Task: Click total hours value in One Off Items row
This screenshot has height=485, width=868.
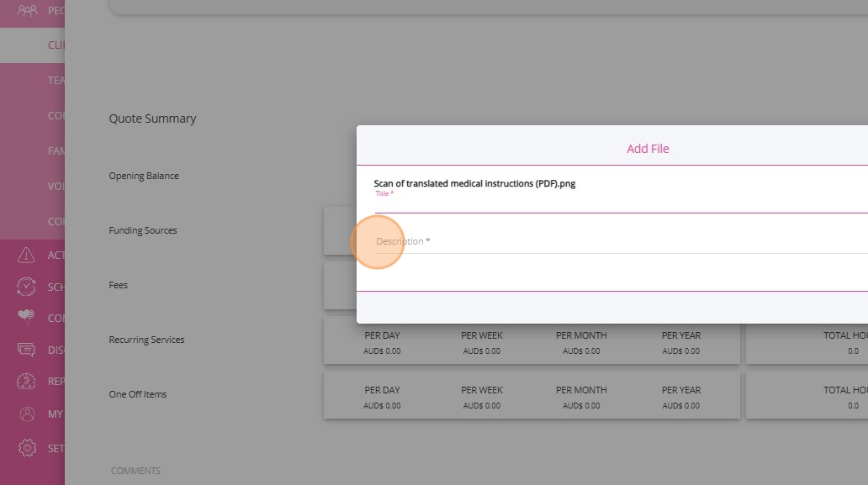Action: pos(853,406)
